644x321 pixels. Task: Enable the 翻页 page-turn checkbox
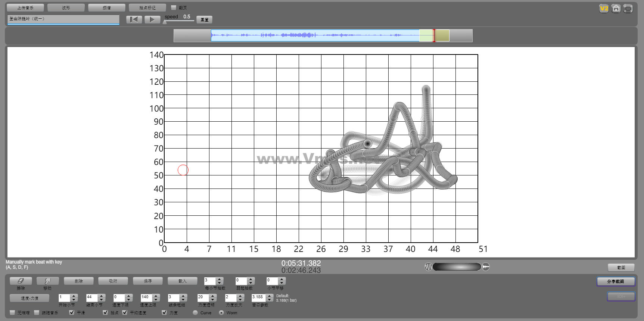(x=174, y=7)
